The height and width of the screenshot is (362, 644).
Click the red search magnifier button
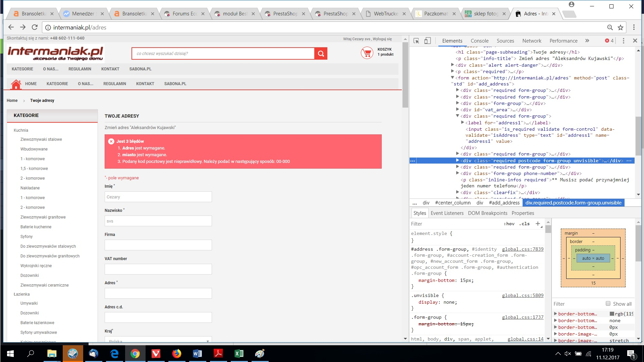point(321,54)
